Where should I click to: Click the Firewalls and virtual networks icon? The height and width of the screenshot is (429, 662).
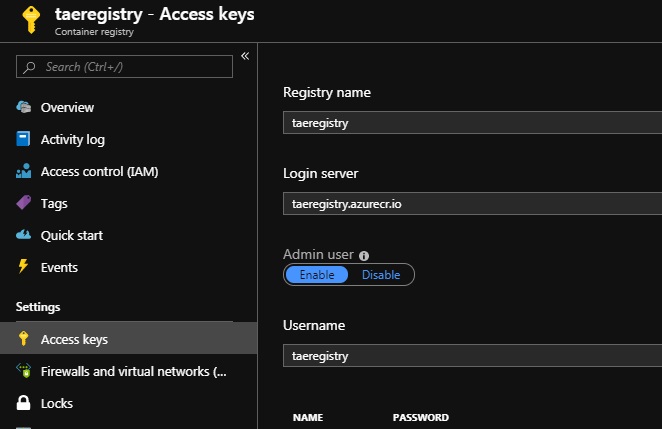click(24, 370)
